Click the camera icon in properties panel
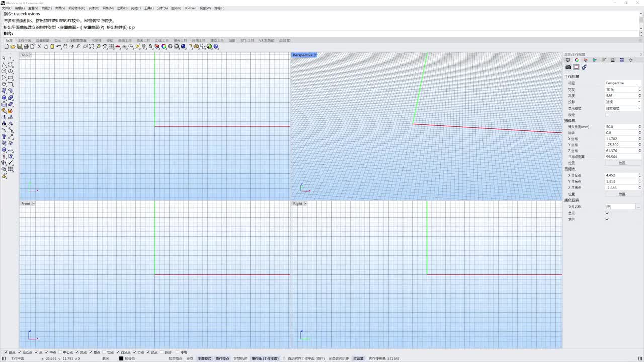 [568, 67]
